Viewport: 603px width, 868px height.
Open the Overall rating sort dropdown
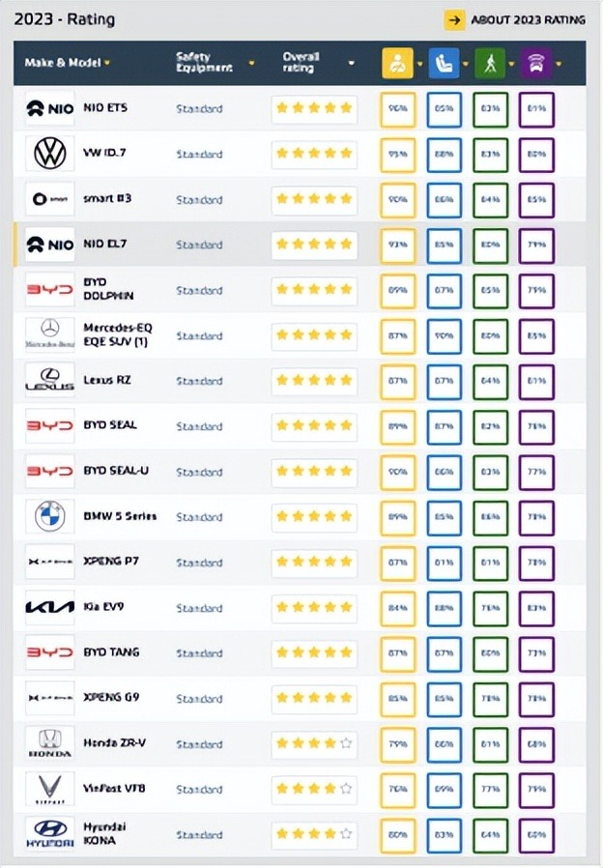coord(351,63)
